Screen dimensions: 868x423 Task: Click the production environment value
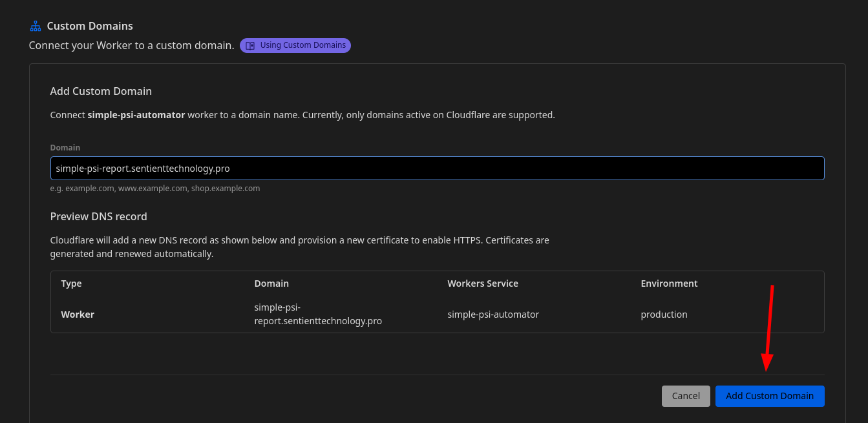coord(664,315)
